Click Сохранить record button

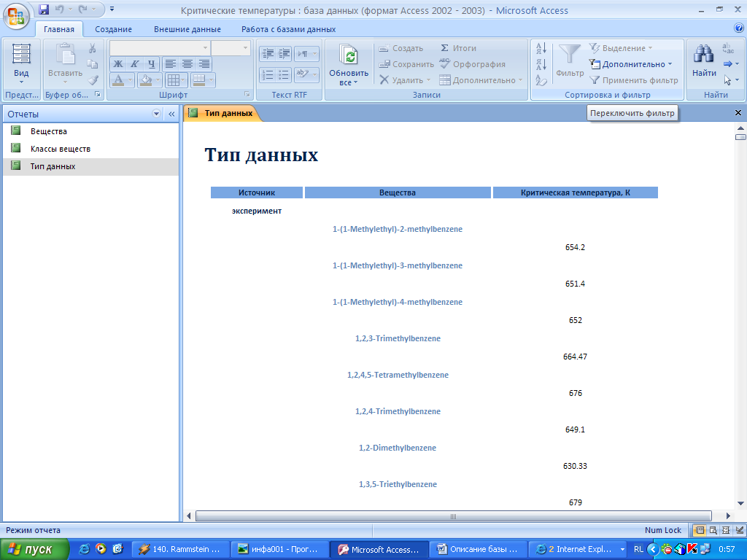point(406,64)
